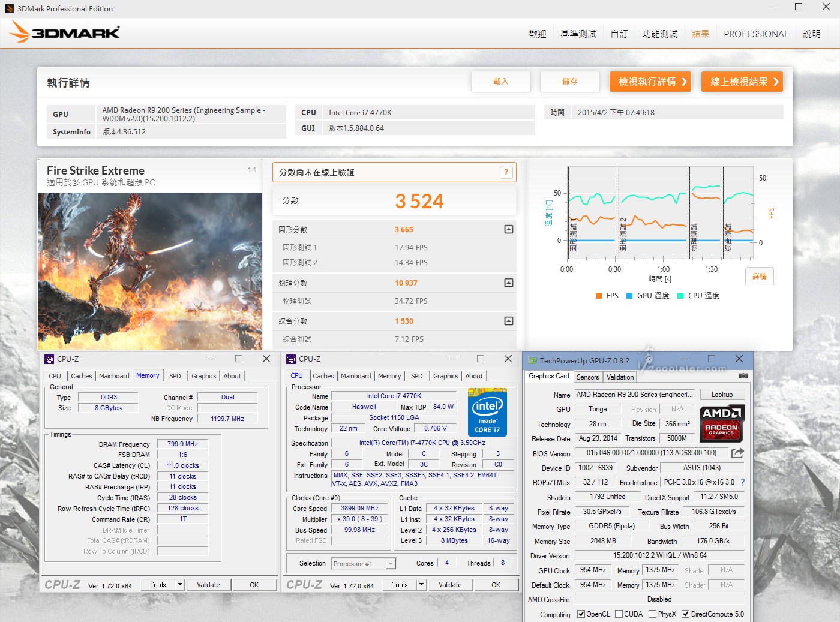Click the 3DMark title bar app icon
Screen dimensions: 840x622
point(10,8)
